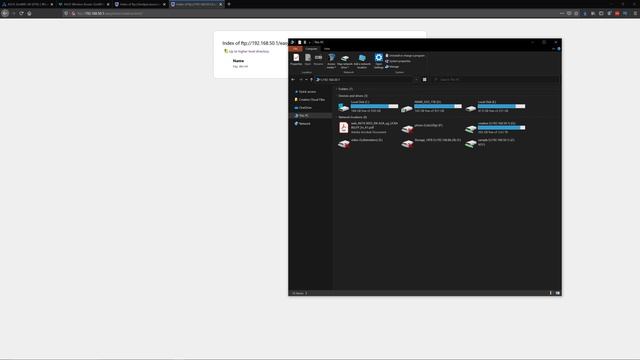Image resolution: width=640 pixels, height=360 pixels.
Task: Click the Explorer back arrow
Action: pyautogui.click(x=293, y=80)
